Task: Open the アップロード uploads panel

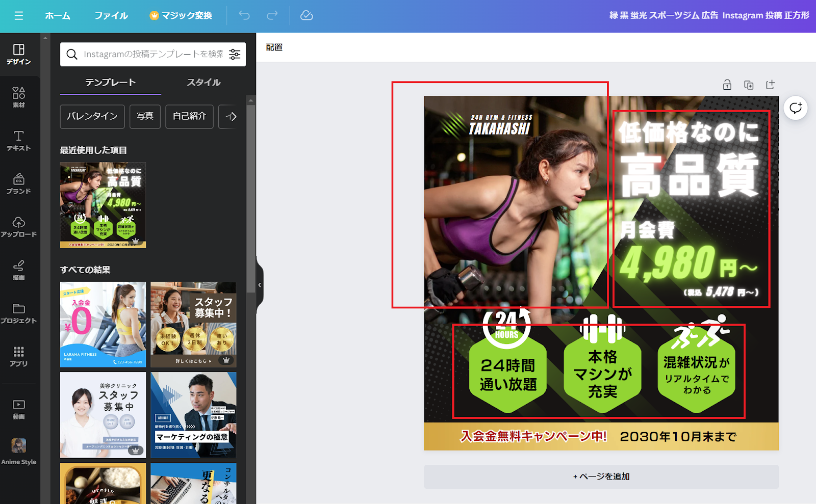Action: [19, 227]
